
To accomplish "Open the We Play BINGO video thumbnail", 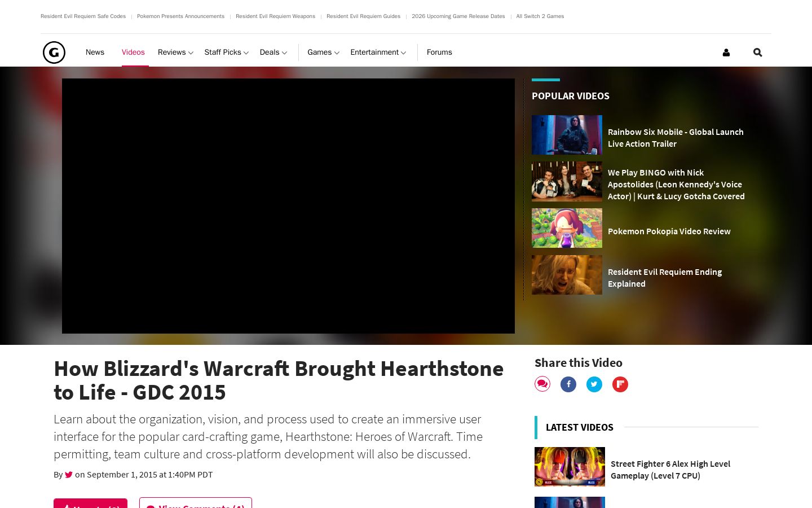I will 567,182.
